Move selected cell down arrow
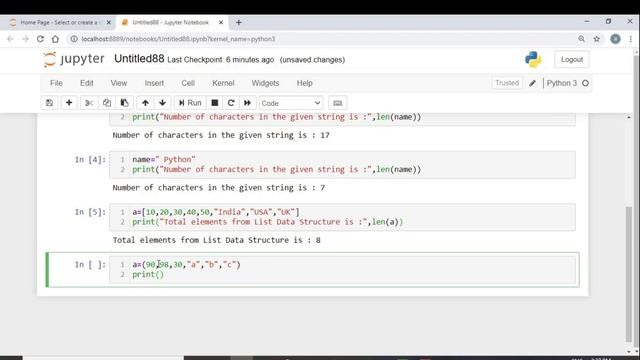 point(162,103)
